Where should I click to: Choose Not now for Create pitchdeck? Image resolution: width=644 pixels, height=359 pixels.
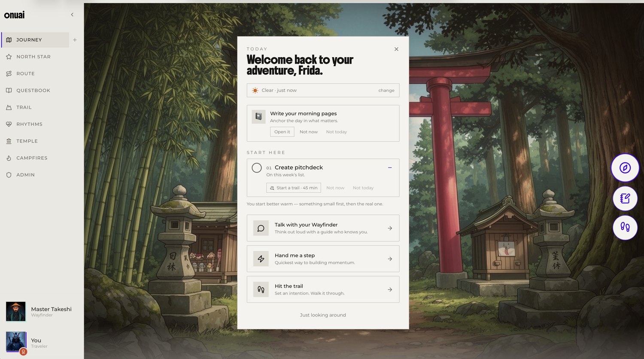click(335, 188)
